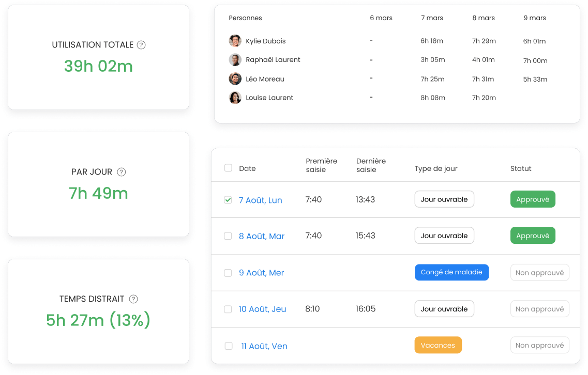588x375 pixels.
Task: Open Kylie Dubois avatar
Action: (x=235, y=41)
